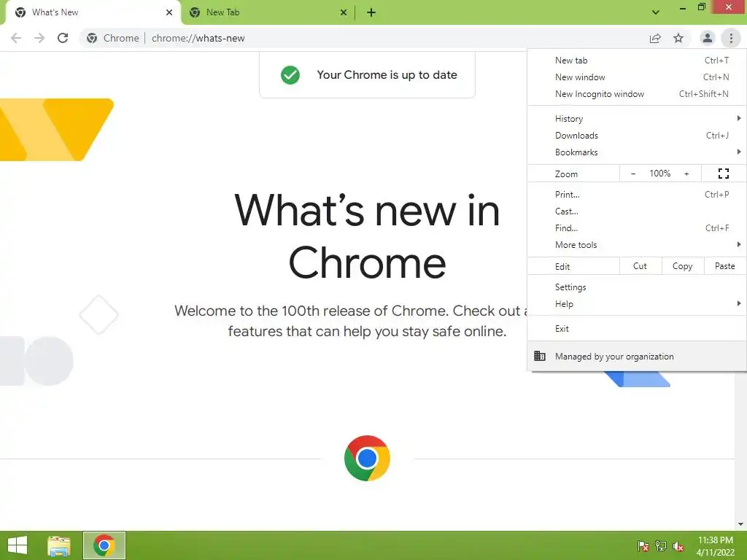The height and width of the screenshot is (560, 747).
Task: Select the What's New tab
Action: (93, 12)
